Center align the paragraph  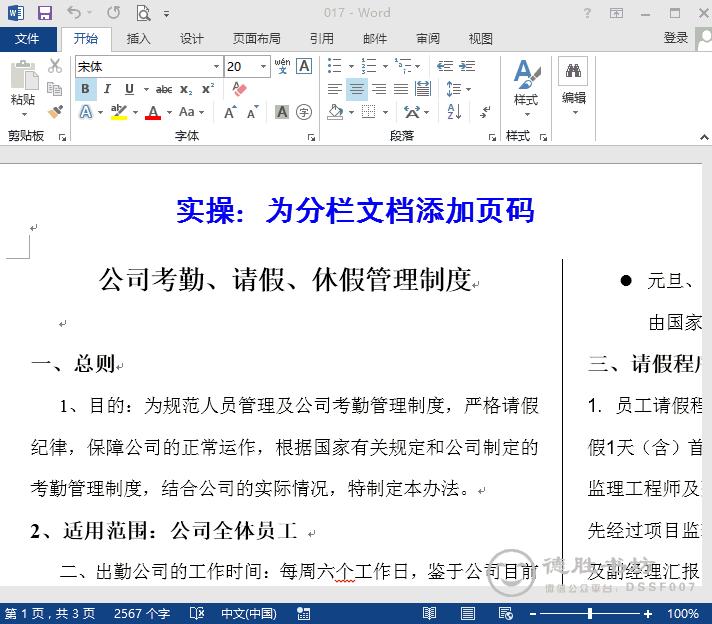357,89
